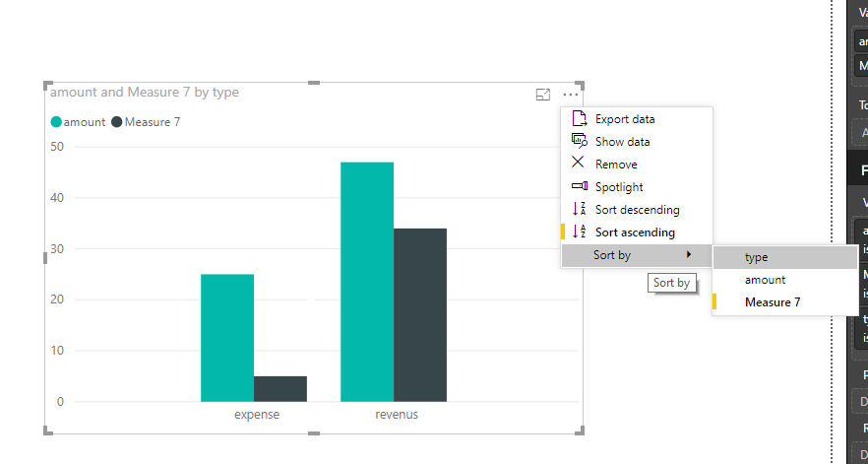Select the expense Measure 7 dark bar

click(280, 388)
